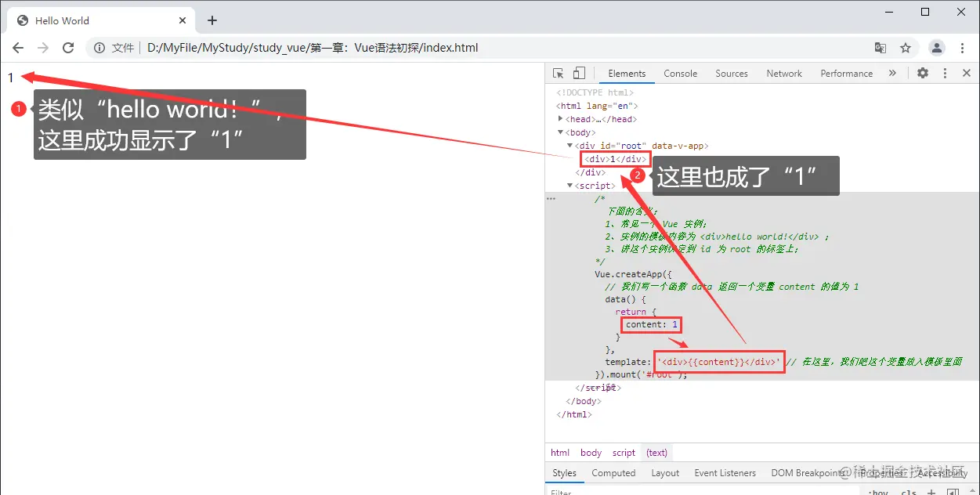Select the <!DOCTYPE html> line

595,92
